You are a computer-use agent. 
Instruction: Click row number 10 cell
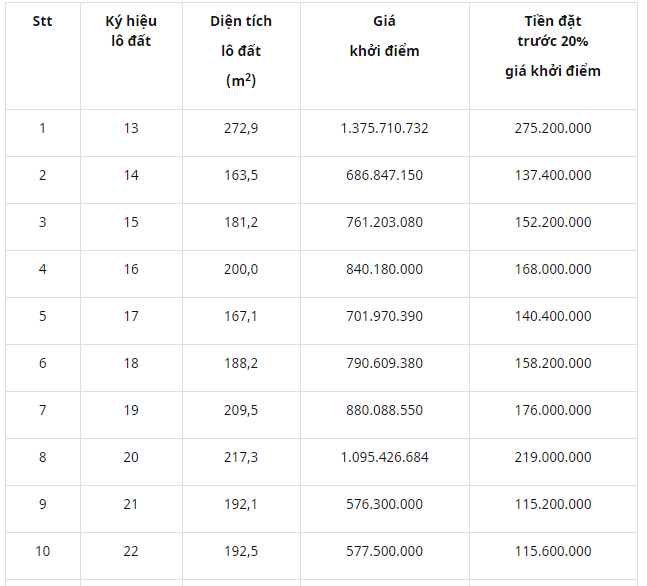(x=43, y=552)
